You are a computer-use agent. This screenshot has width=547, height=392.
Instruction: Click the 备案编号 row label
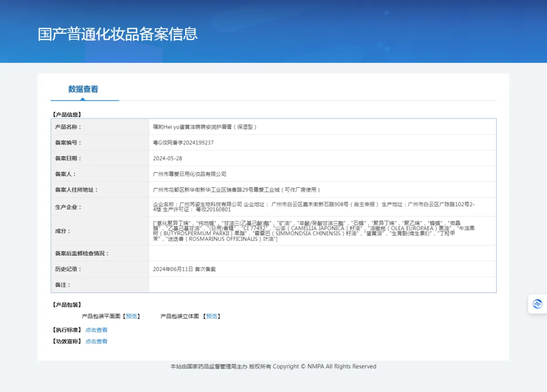[68, 143]
